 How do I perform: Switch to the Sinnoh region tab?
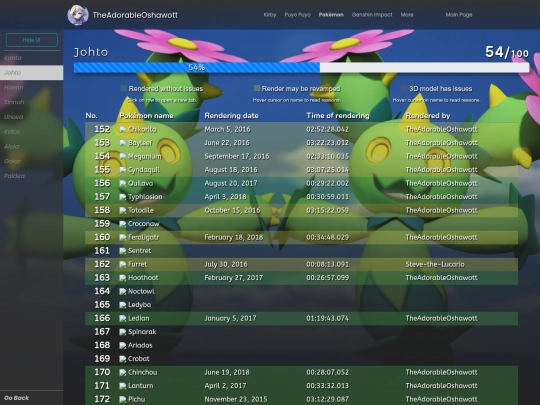click(31, 102)
